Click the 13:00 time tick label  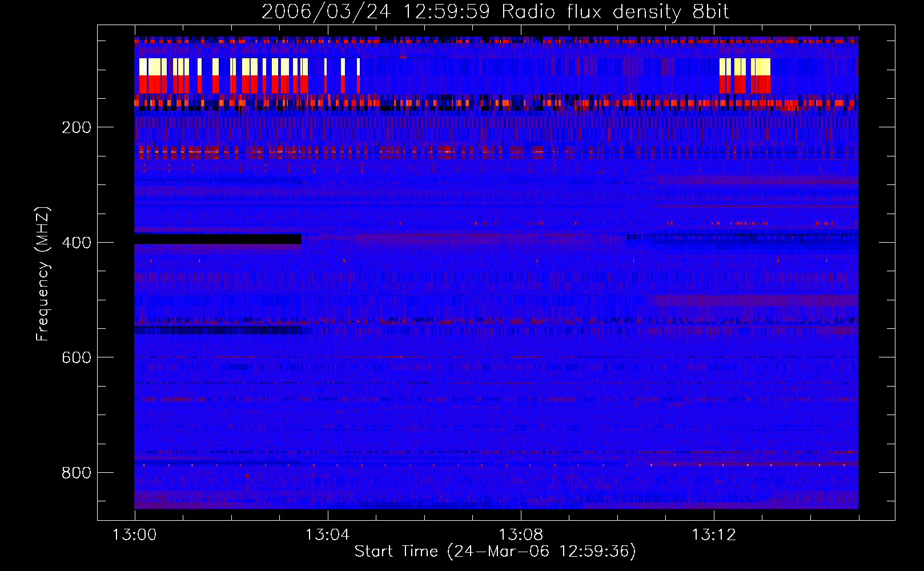click(x=134, y=535)
